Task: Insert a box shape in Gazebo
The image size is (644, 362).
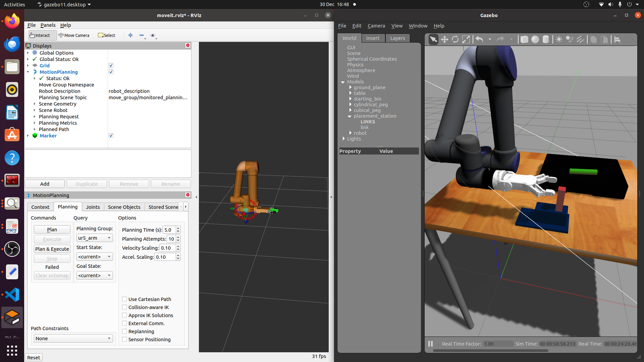Action: (524, 40)
